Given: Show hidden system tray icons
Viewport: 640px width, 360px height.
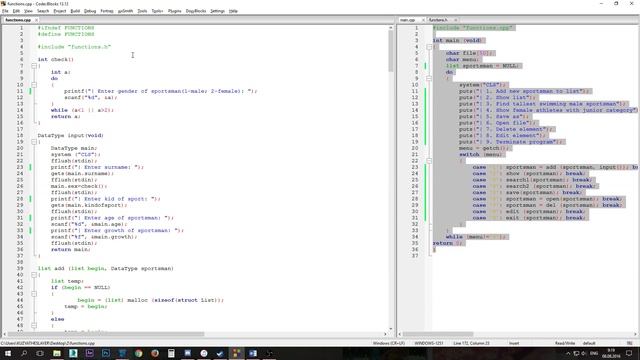Looking at the screenshot, I should 568,353.
